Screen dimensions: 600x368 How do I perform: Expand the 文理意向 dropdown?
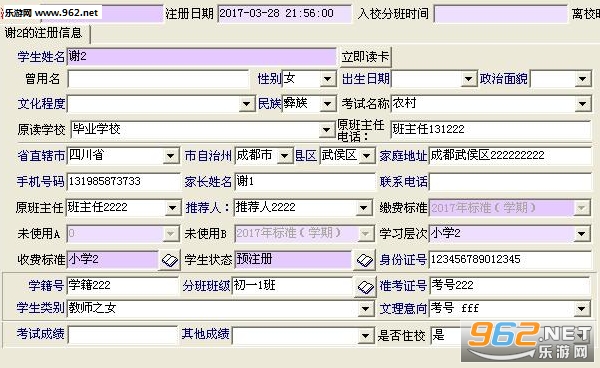(x=582, y=308)
